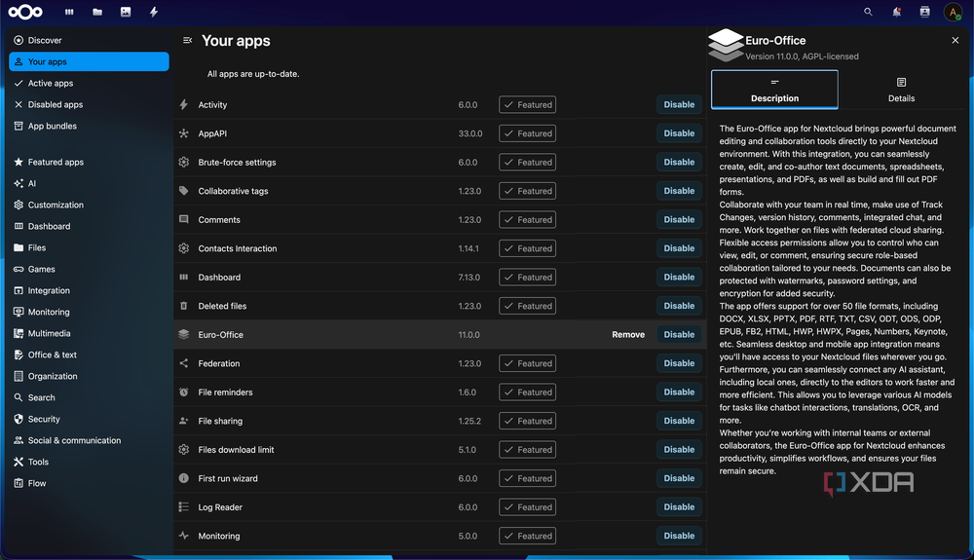Select the Deleted files trash icon
Image resolution: width=974 pixels, height=560 pixels.
coord(184,306)
